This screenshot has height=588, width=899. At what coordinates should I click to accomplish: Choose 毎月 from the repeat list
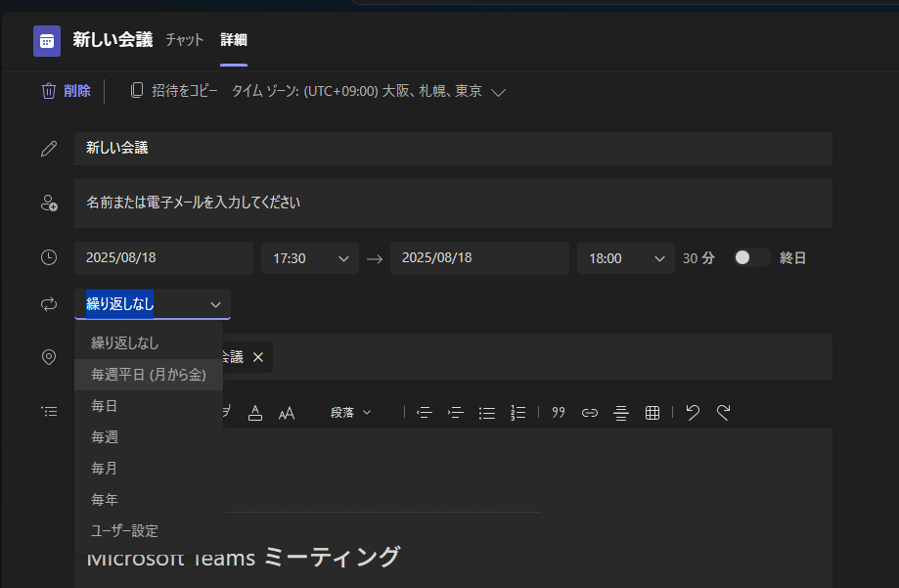coord(105,469)
